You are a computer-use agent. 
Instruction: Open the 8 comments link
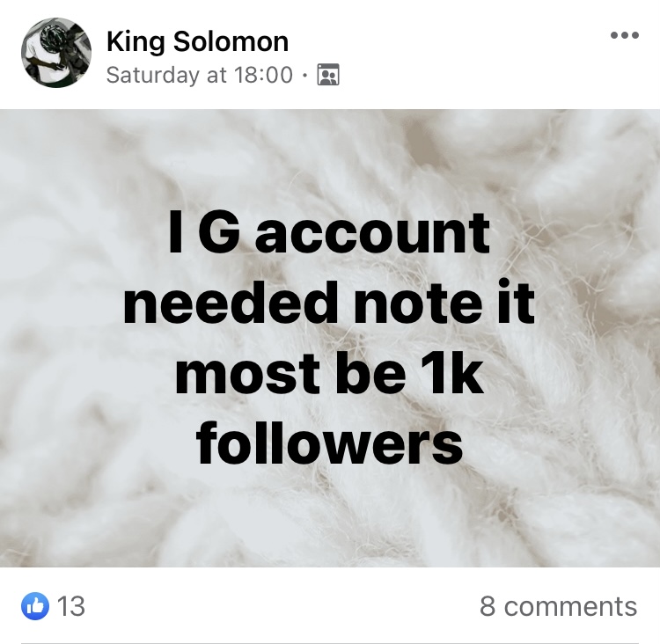[x=558, y=606]
